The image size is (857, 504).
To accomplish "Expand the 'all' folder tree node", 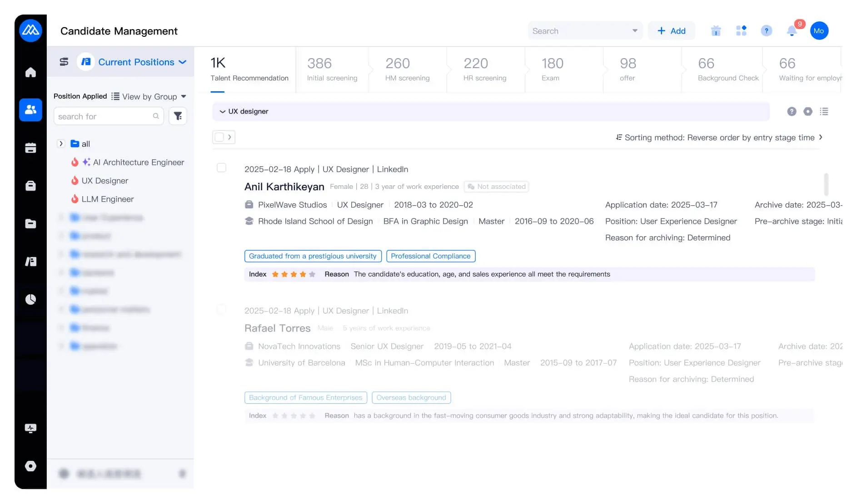I will (61, 144).
